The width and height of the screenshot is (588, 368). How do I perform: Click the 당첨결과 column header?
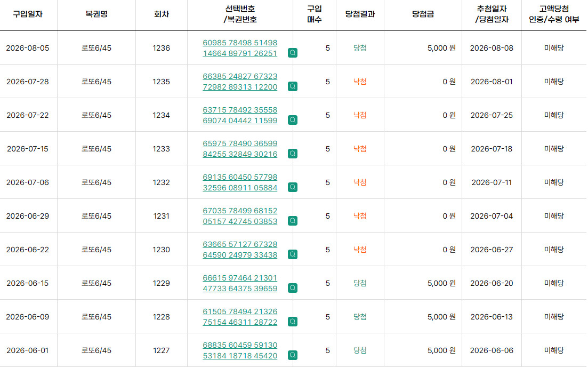tap(360, 14)
